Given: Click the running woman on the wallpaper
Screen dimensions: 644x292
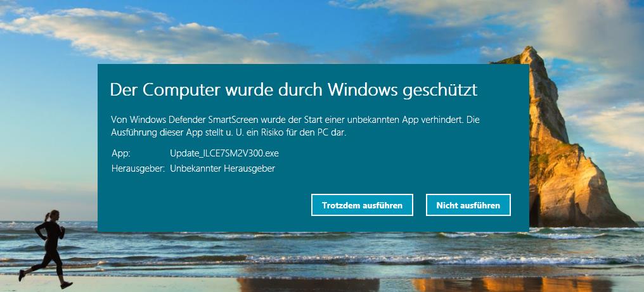Looking at the screenshot, I should [x=47, y=249].
